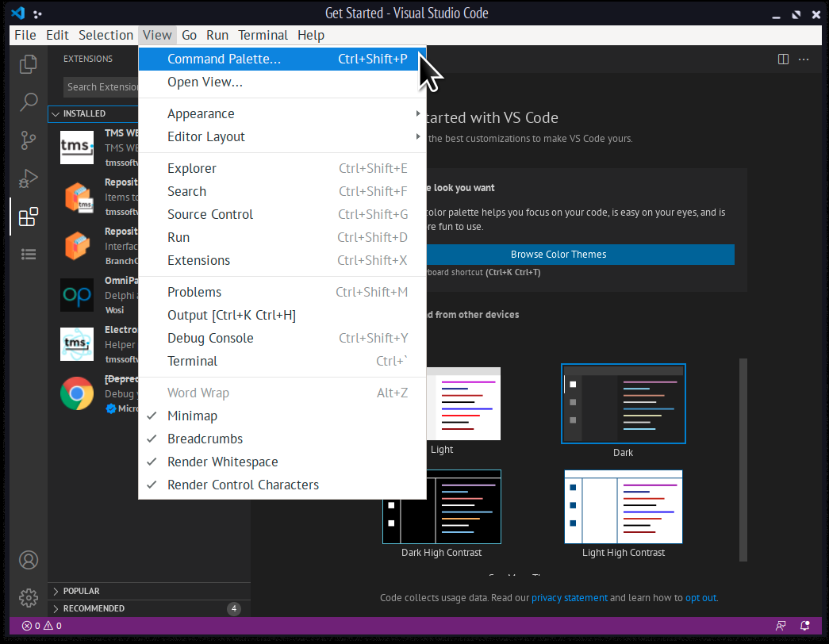Open the Explorer icon in activity bar
Viewport: 829px width, 644px height.
click(28, 64)
